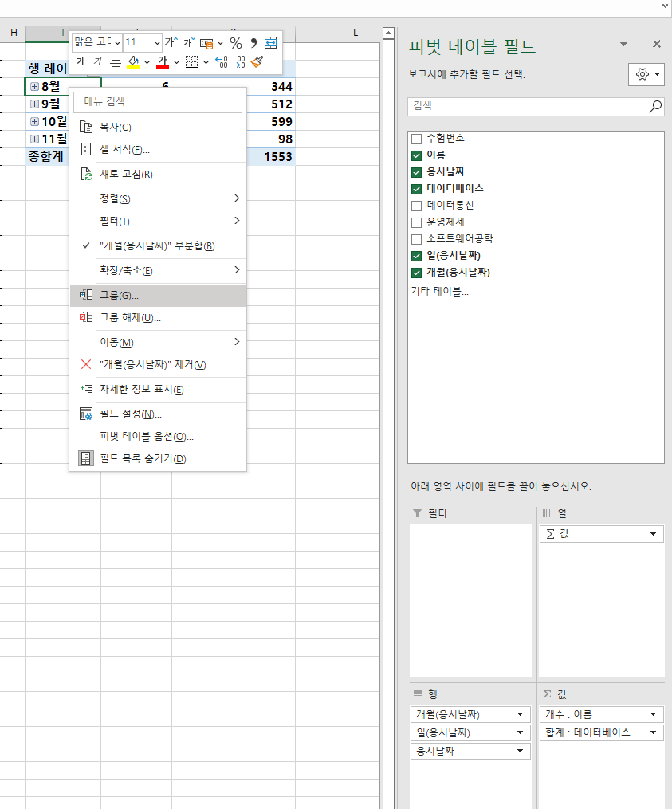Apply the comma style format
Viewport: 672px width, 809px height.
pyautogui.click(x=253, y=43)
